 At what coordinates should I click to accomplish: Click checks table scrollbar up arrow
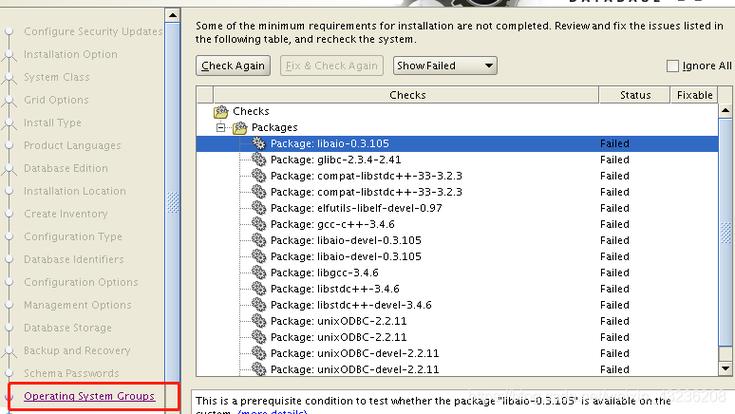725,111
